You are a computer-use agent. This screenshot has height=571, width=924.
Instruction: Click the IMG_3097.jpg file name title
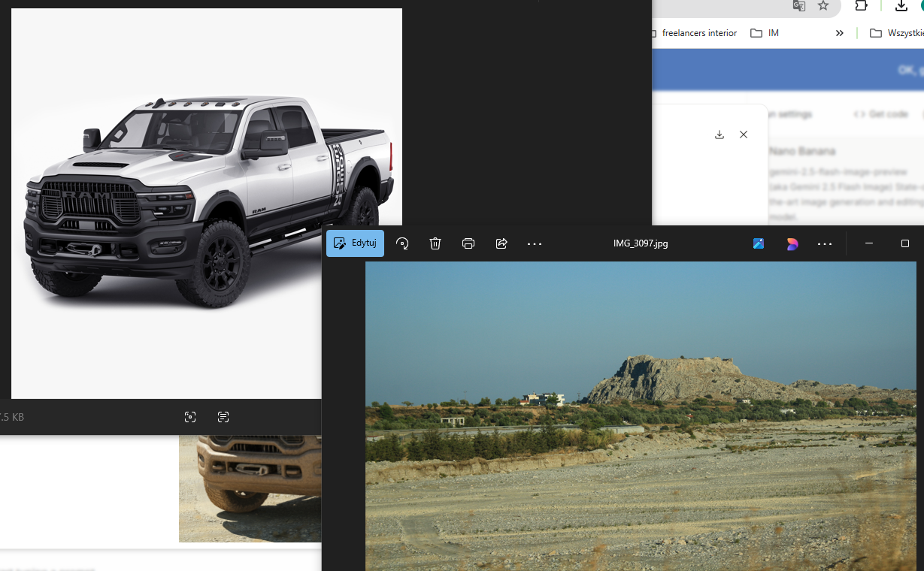641,243
